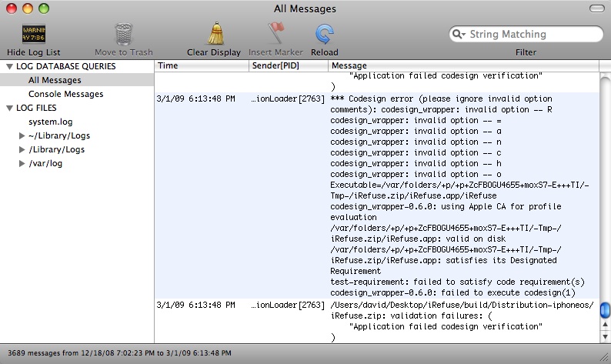Sort by the Sender[PID] column header
The width and height of the screenshot is (611, 364).
(x=289, y=65)
